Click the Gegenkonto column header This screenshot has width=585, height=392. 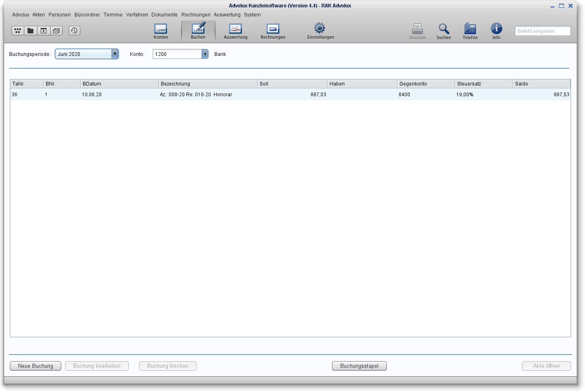pos(426,84)
